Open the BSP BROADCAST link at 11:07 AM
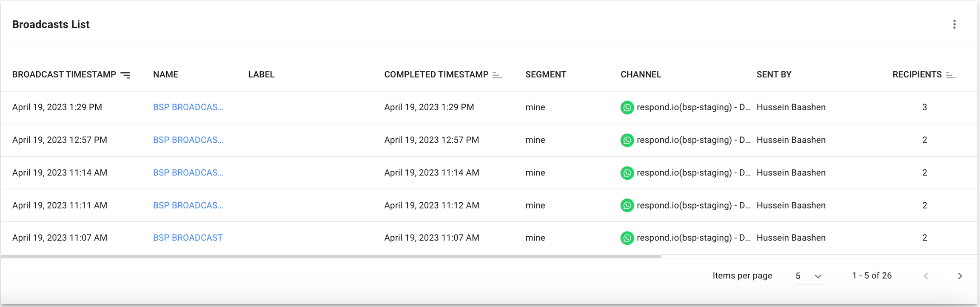The height and width of the screenshot is (307, 980). [x=188, y=238]
